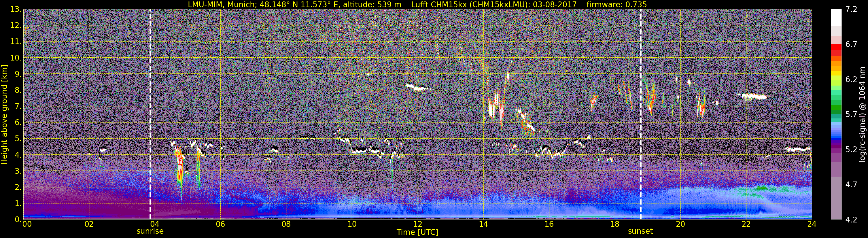868x238 pixels.
Task: Click the time axis tick label '12'
Action: (x=417, y=224)
